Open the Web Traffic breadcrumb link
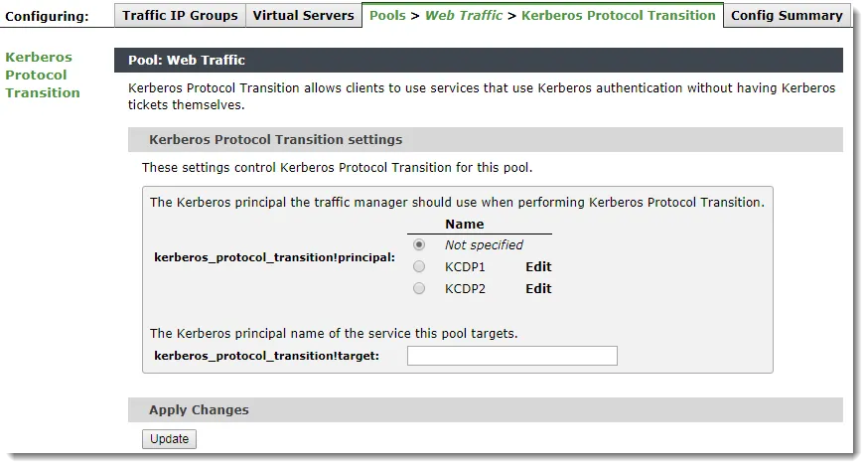The height and width of the screenshot is (468, 868). (464, 16)
